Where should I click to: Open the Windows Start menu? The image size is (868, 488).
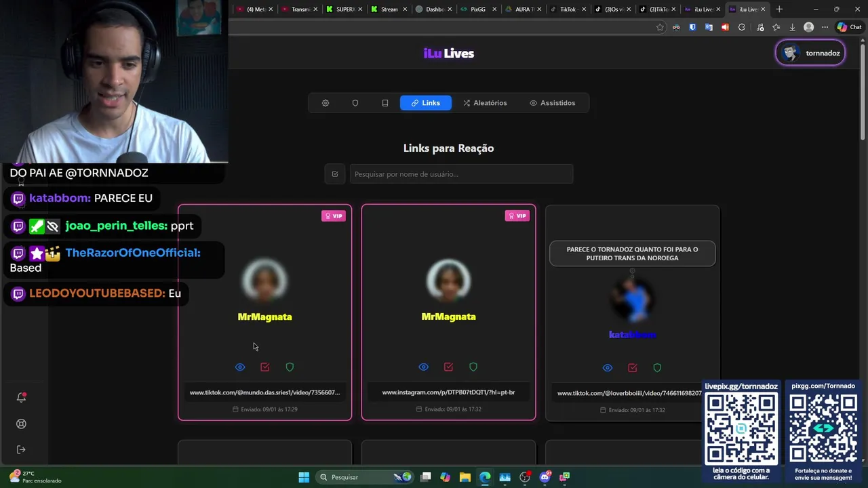[x=304, y=477]
